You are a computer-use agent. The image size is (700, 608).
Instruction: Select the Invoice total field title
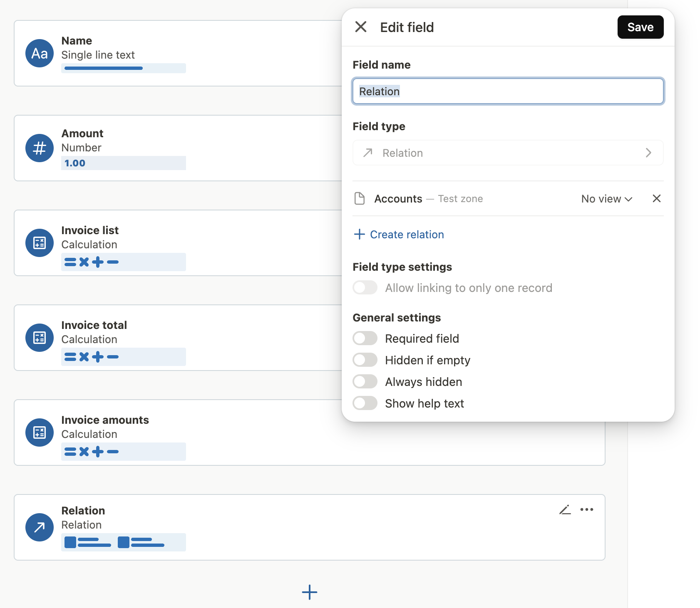pos(94,325)
